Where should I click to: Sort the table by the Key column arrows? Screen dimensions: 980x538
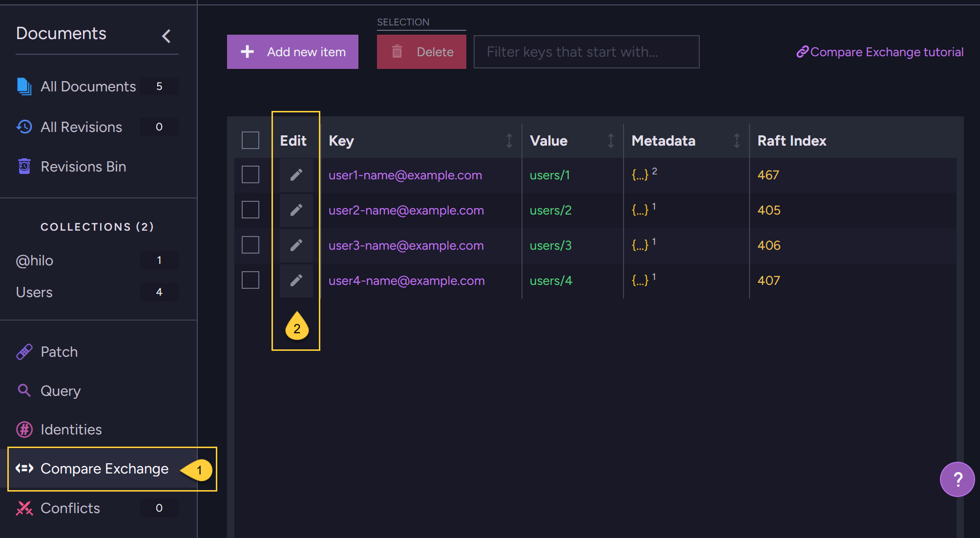[x=509, y=141]
